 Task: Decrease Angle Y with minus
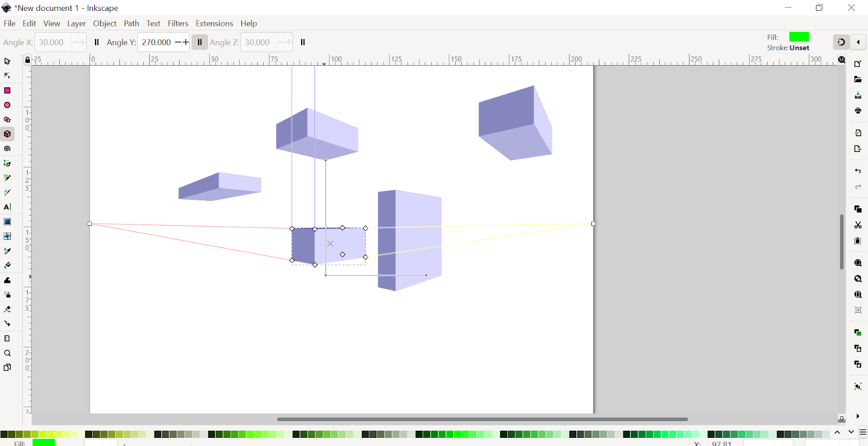pyautogui.click(x=178, y=42)
